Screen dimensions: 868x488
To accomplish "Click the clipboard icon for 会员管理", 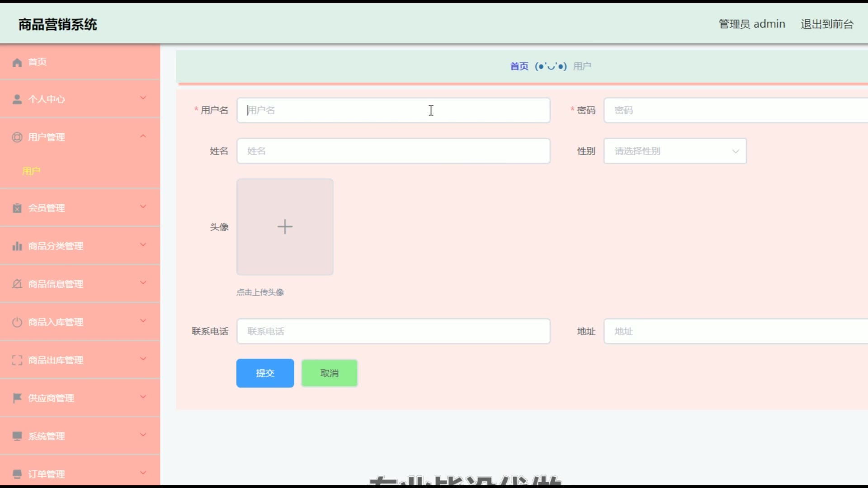I will (17, 208).
